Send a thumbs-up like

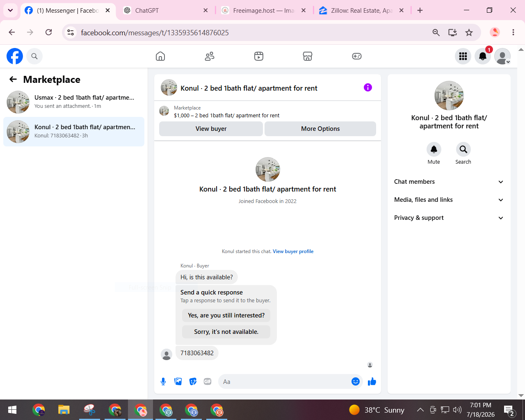click(372, 382)
